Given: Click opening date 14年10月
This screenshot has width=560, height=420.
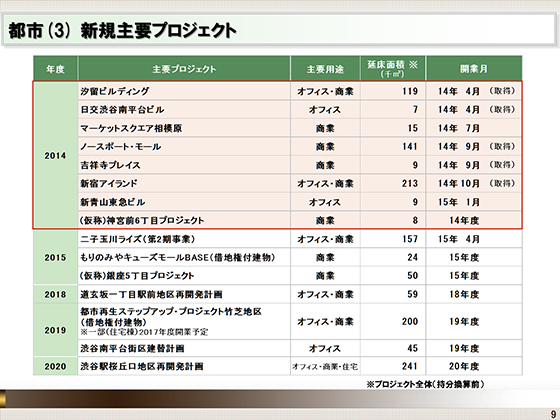Looking at the screenshot, I should (x=459, y=184).
